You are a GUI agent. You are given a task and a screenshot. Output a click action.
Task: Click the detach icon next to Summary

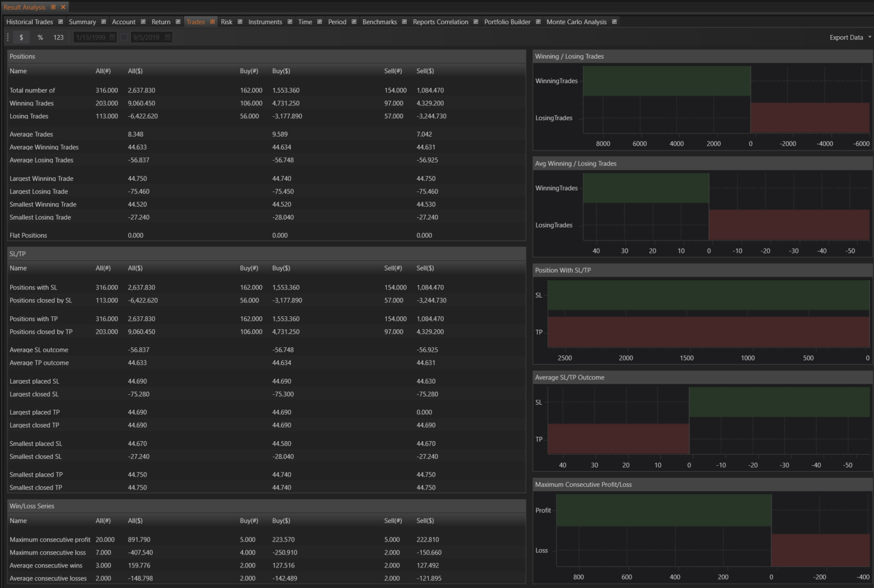(x=104, y=22)
